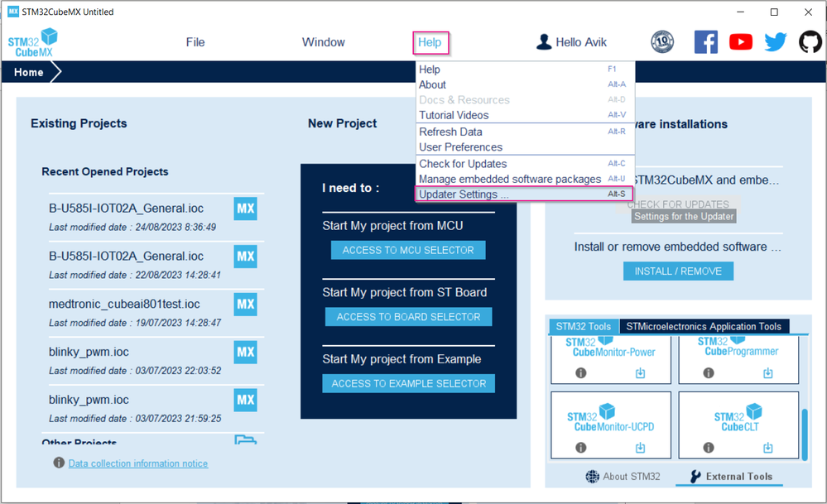This screenshot has height=504, width=827.
Task: Click MX icon of blinky_pwm.ioc dated 22:03:52
Action: 245,353
